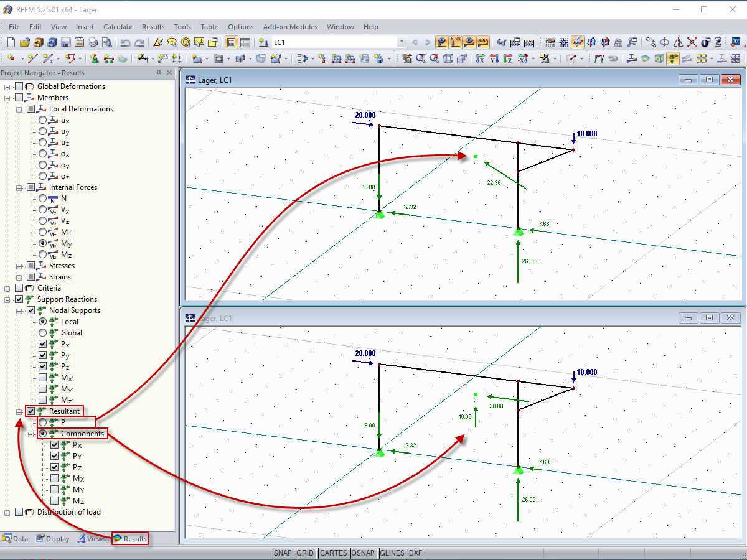Toggle the support reactions display icon
747x560 pixels.
[x=673, y=58]
